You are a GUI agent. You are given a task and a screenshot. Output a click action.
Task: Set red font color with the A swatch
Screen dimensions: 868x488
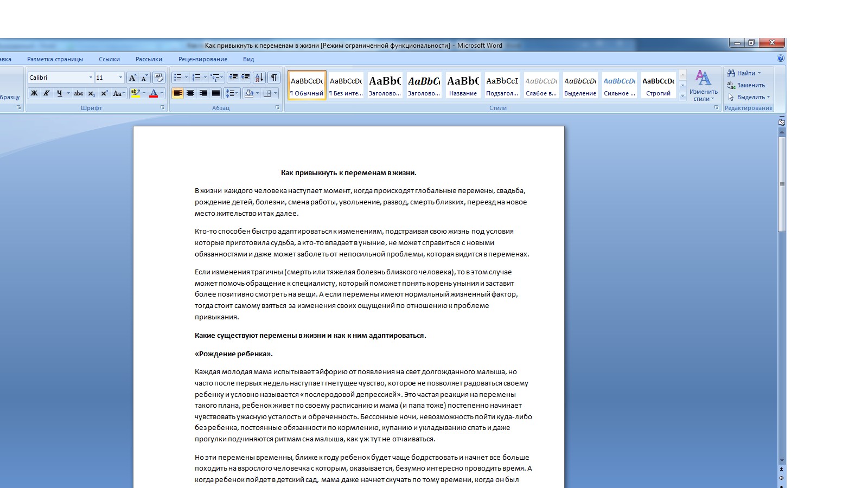[154, 93]
